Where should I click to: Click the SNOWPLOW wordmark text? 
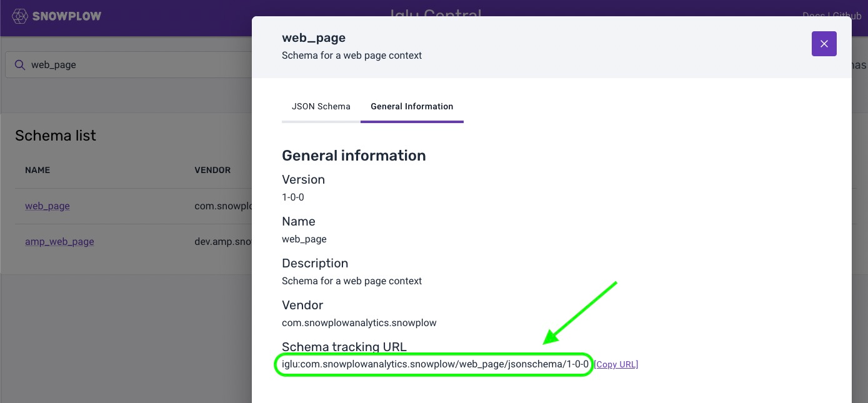pyautogui.click(x=67, y=16)
